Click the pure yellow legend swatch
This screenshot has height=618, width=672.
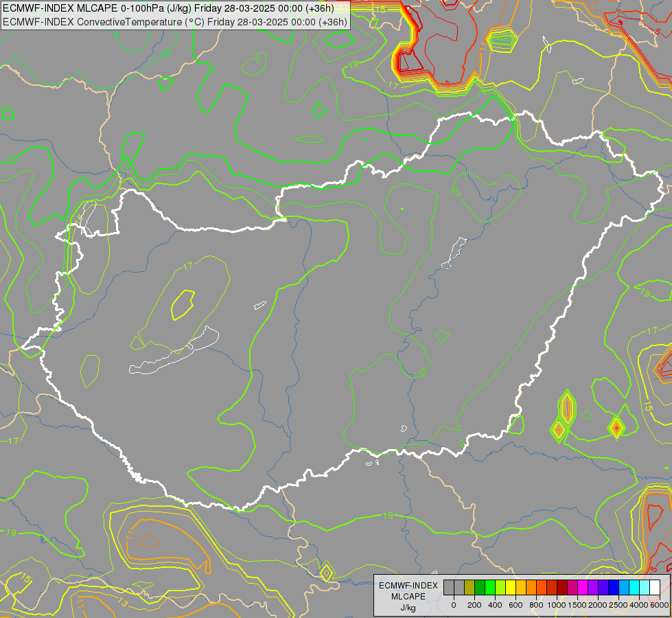(511, 587)
